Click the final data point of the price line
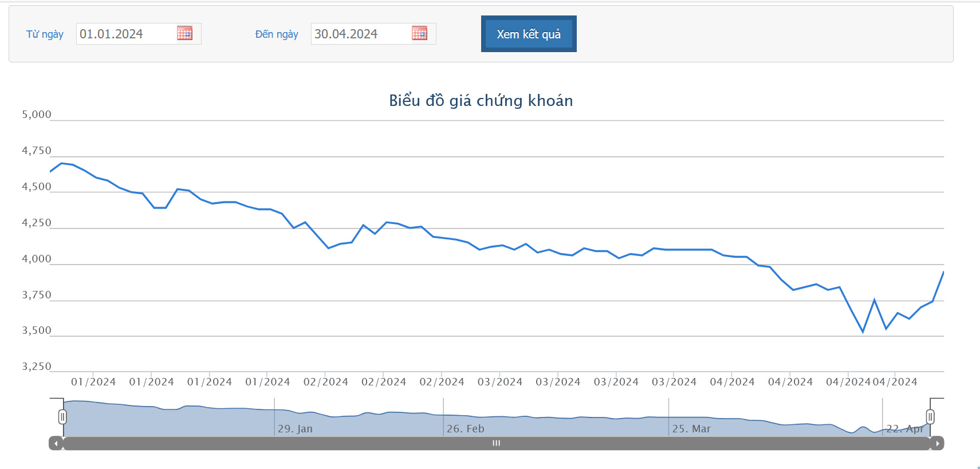 (943, 272)
